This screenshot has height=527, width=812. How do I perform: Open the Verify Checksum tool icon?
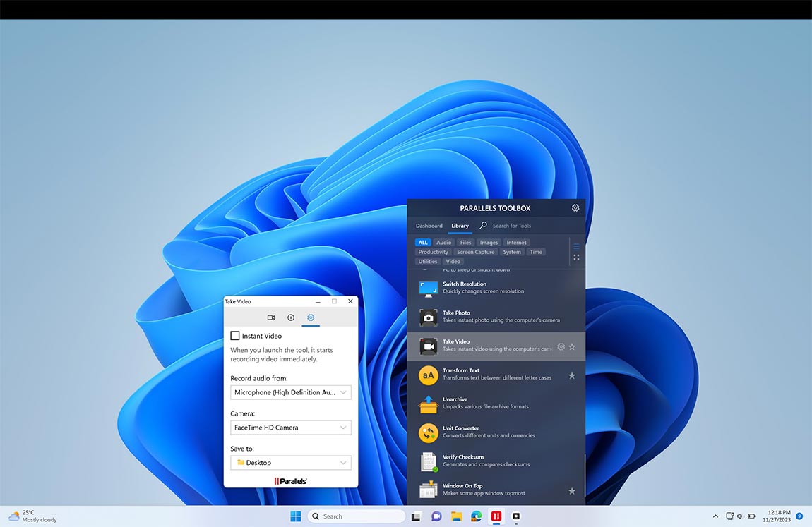428,461
